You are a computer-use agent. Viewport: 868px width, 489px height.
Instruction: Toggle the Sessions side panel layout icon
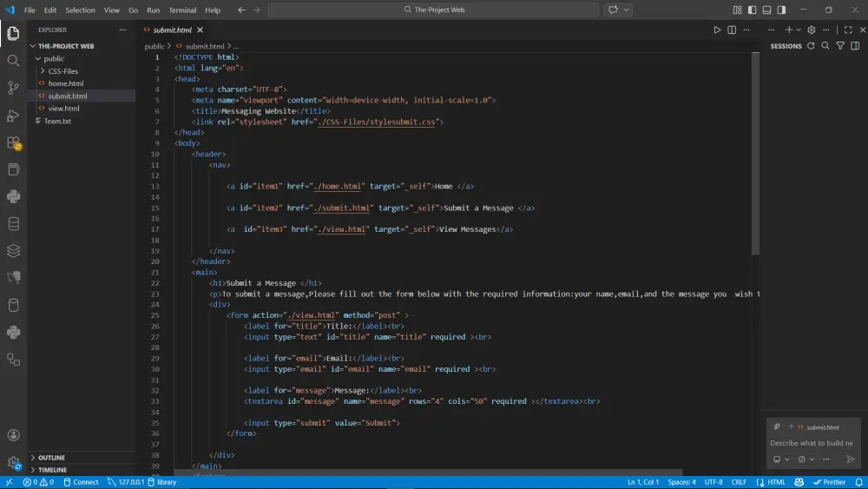pos(855,46)
